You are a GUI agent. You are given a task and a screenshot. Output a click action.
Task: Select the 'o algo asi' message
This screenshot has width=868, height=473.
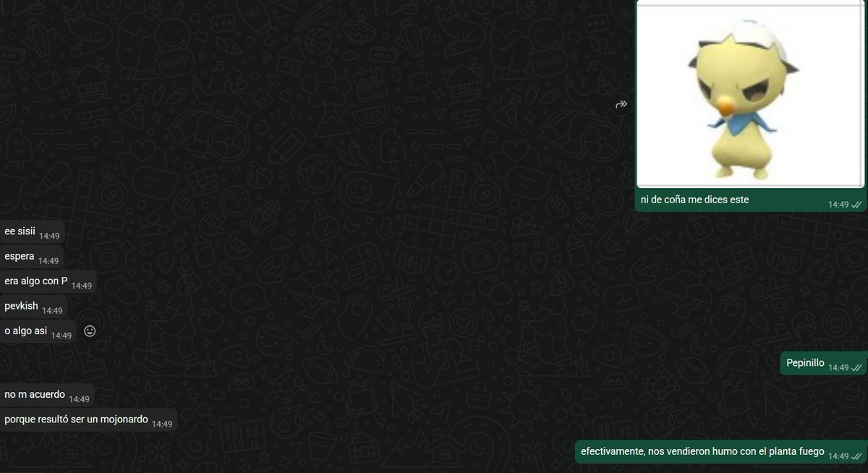tap(38, 331)
